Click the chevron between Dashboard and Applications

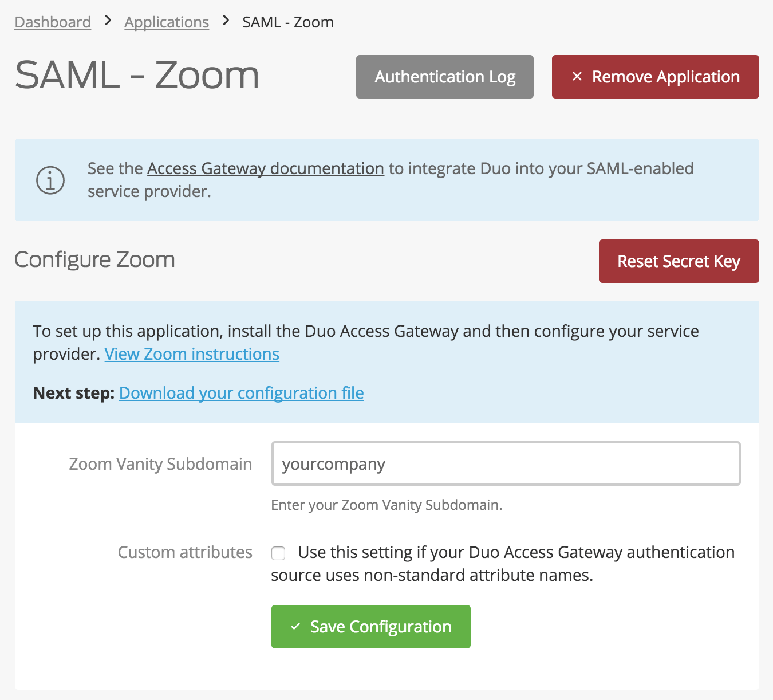coord(107,21)
